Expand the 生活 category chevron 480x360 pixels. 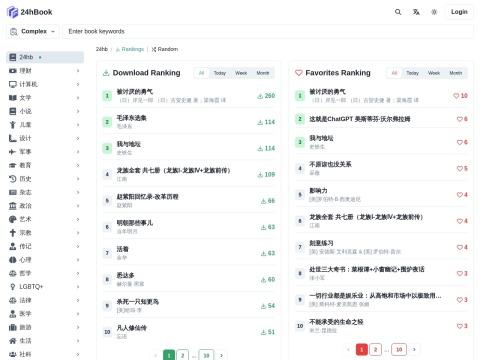point(78,341)
